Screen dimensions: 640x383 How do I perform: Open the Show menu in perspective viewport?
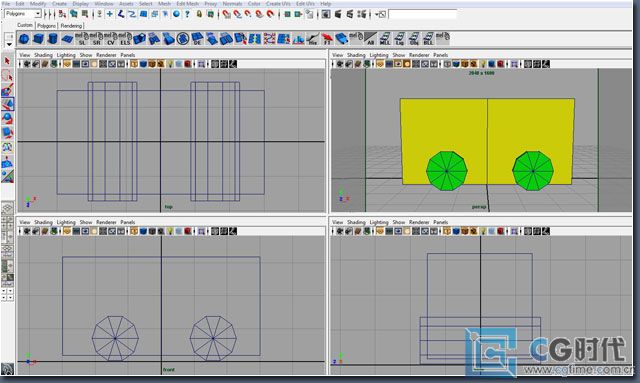399,55
